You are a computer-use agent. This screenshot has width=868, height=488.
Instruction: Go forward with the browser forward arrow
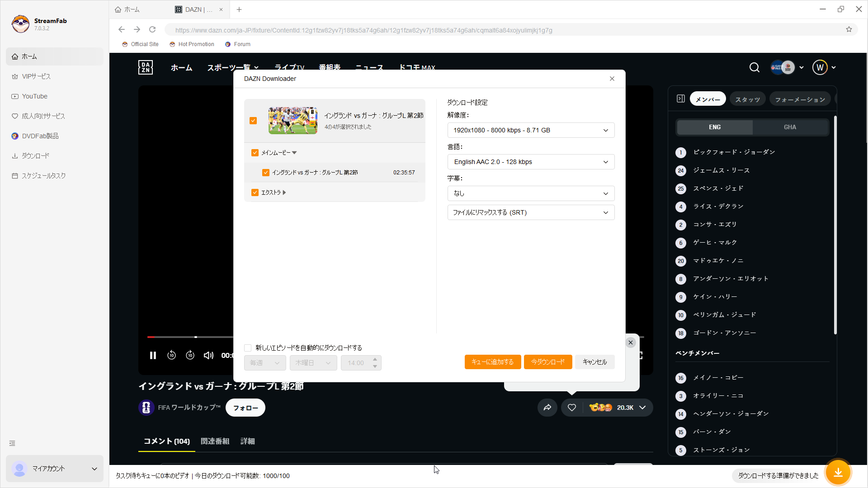[x=137, y=30]
